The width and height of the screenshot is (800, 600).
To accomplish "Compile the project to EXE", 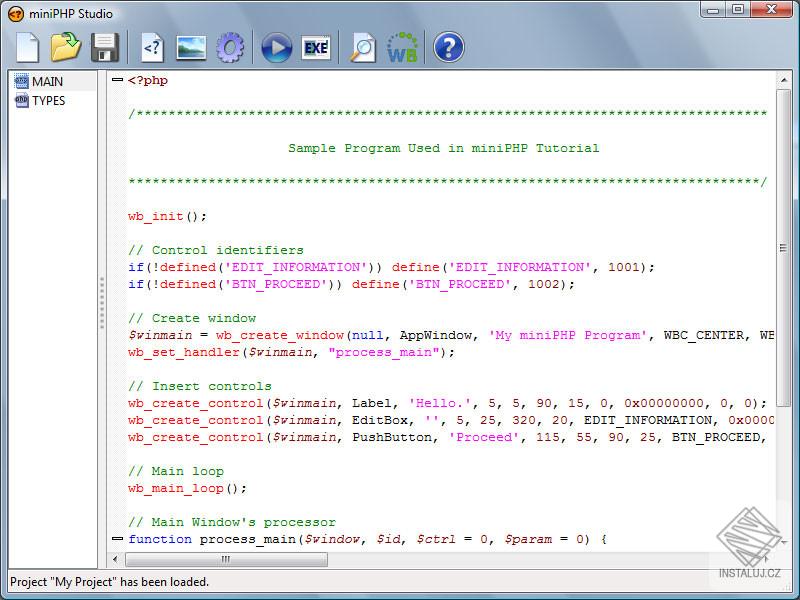I will (316, 47).
